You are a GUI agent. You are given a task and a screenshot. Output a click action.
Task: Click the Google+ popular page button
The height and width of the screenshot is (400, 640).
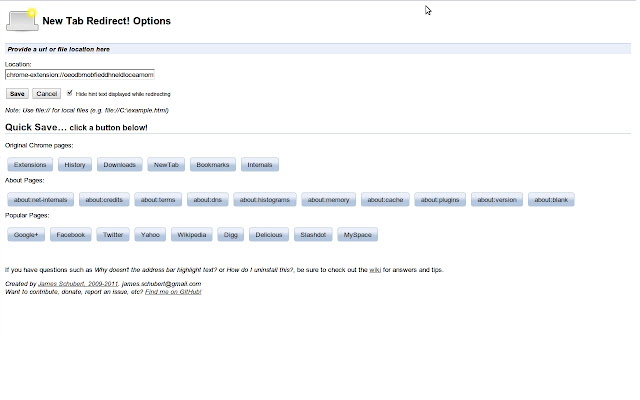coord(26,235)
